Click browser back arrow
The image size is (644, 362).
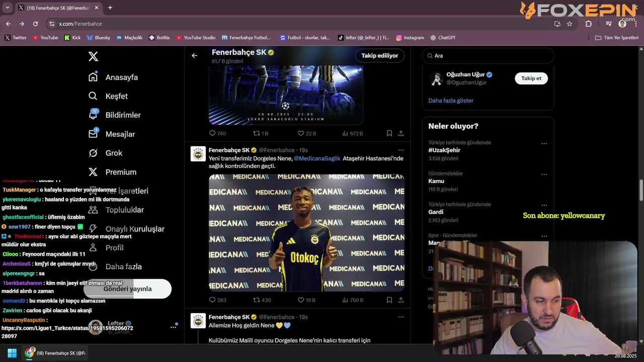pyautogui.click(x=8, y=24)
